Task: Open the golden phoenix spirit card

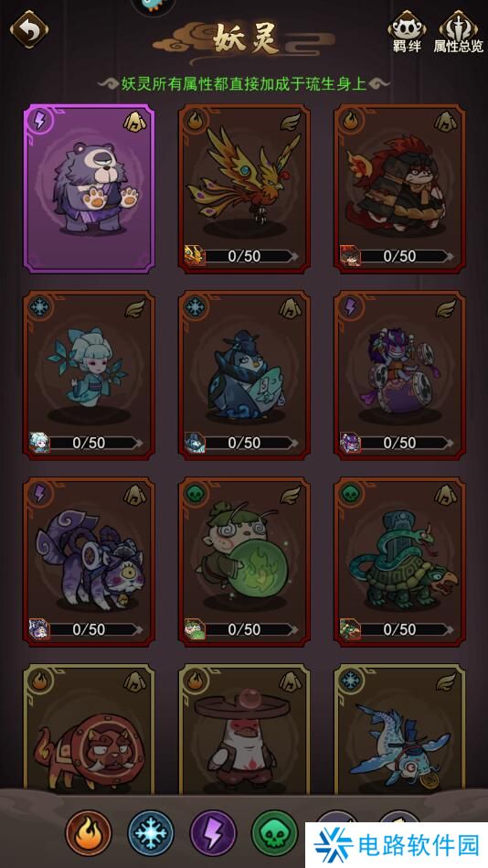Action: point(244,188)
